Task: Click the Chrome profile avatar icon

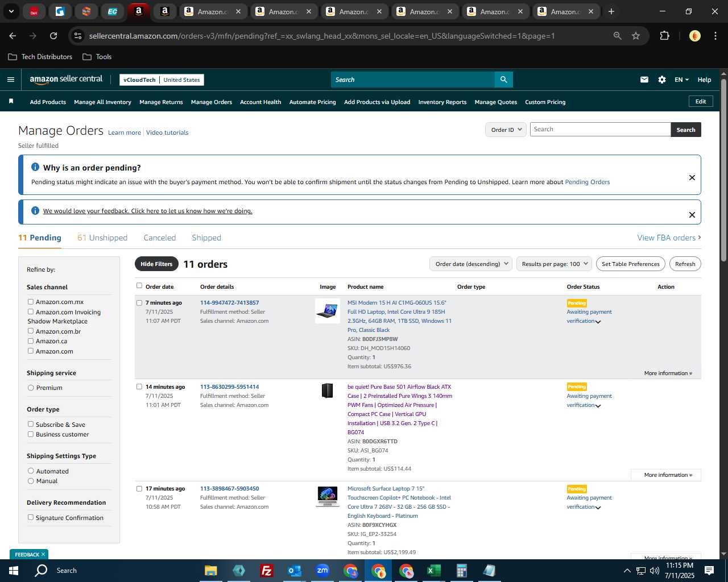Action: click(x=694, y=36)
